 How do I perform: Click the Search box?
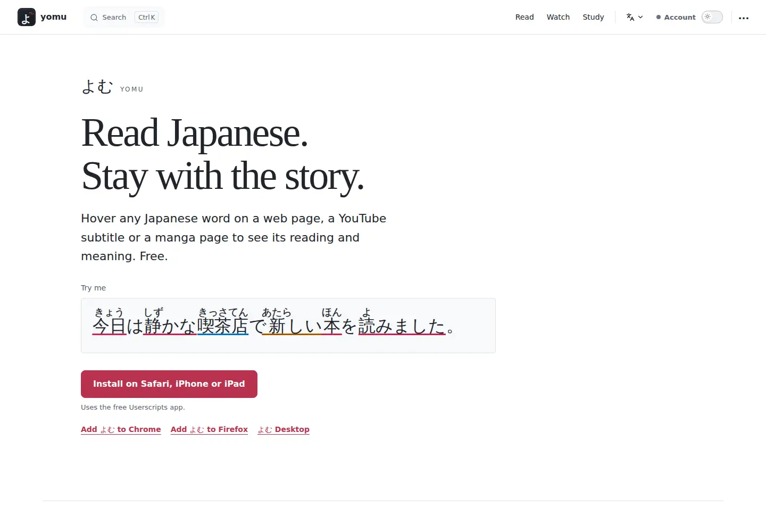[124, 17]
